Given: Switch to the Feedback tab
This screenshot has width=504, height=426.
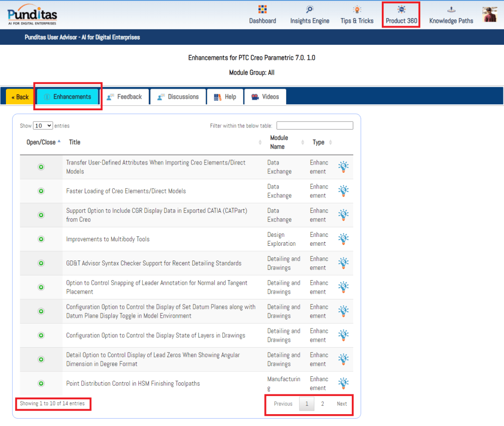Looking at the screenshot, I should click(124, 97).
